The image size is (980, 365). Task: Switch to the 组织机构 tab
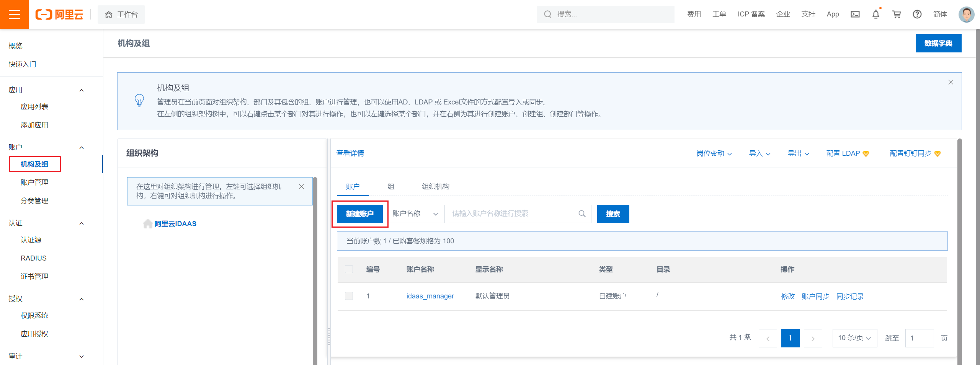coord(435,187)
